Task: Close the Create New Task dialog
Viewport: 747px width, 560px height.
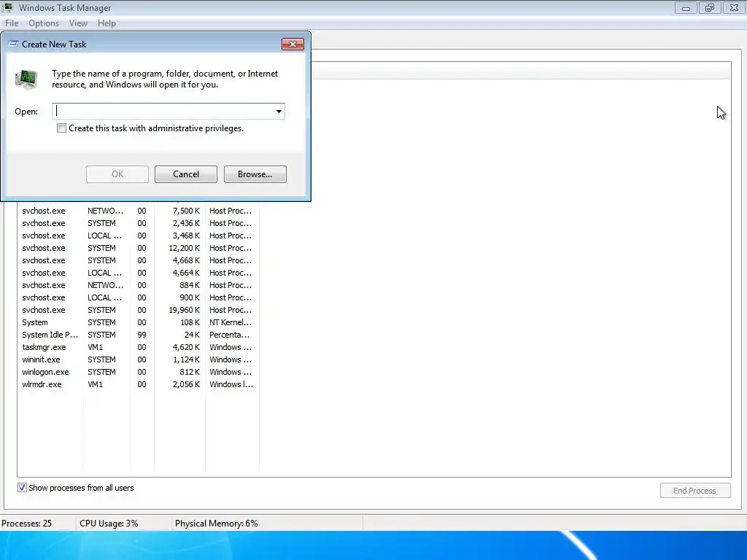Action: [293, 44]
